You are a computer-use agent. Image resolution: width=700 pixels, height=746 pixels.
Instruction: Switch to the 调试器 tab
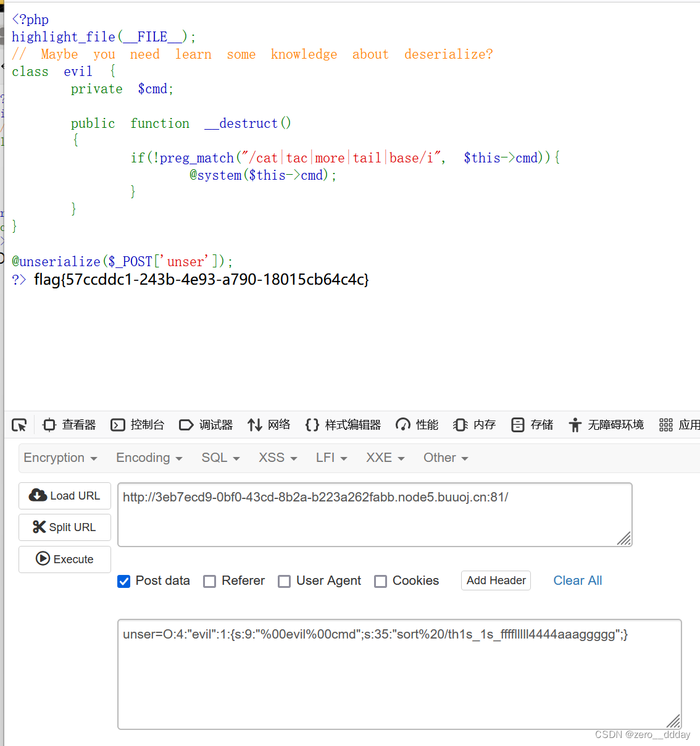tap(206, 425)
